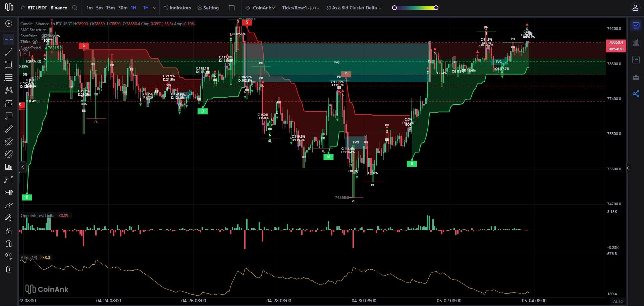
Task: Toggle stay-in-drawing-mode pencil lock
Action: 9,218
